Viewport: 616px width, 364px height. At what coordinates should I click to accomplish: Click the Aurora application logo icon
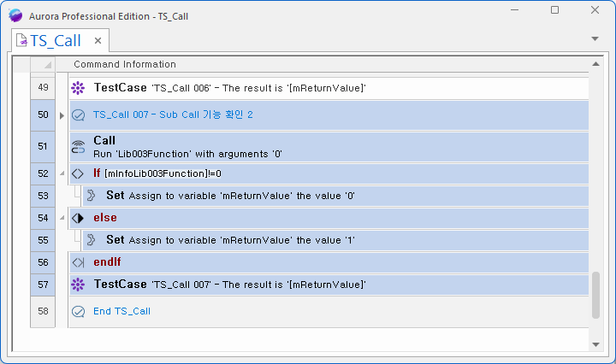(x=15, y=15)
